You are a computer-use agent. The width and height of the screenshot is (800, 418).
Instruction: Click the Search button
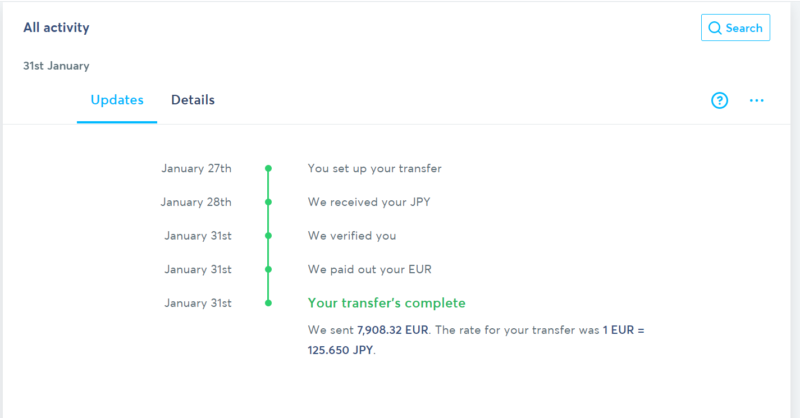point(735,28)
